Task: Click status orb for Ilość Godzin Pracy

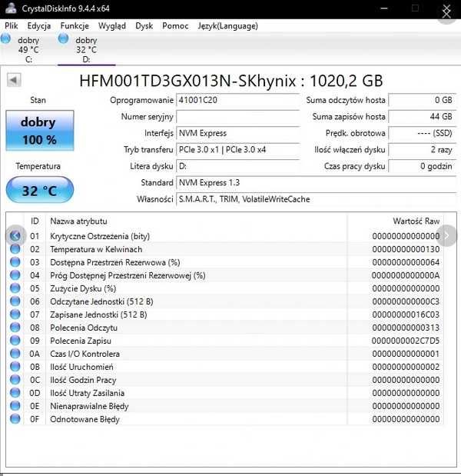Action: [15, 380]
